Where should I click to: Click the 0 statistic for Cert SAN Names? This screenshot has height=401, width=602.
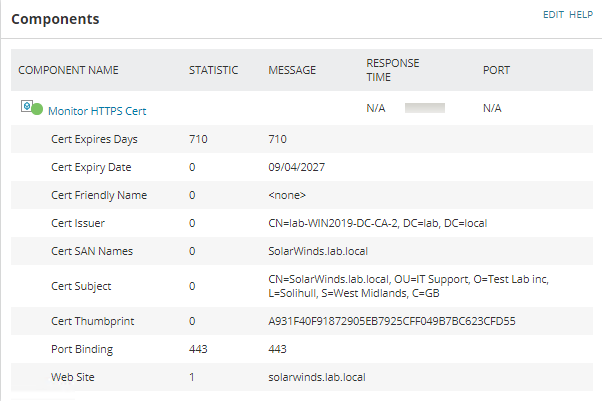(x=192, y=251)
